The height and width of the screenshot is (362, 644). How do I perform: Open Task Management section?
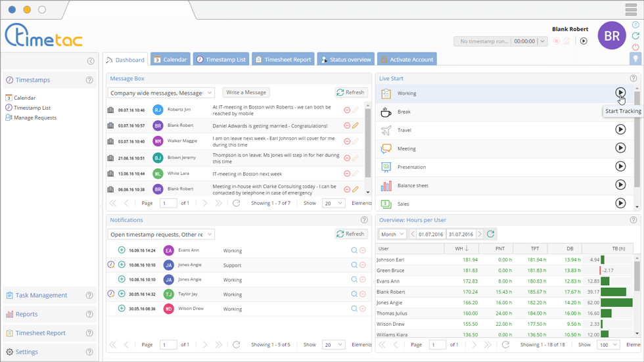tap(41, 295)
